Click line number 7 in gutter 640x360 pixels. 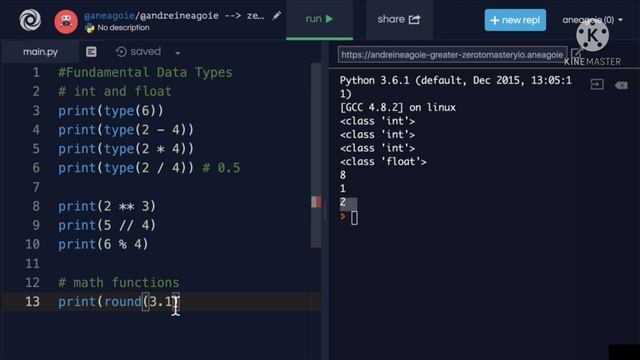[x=36, y=187]
